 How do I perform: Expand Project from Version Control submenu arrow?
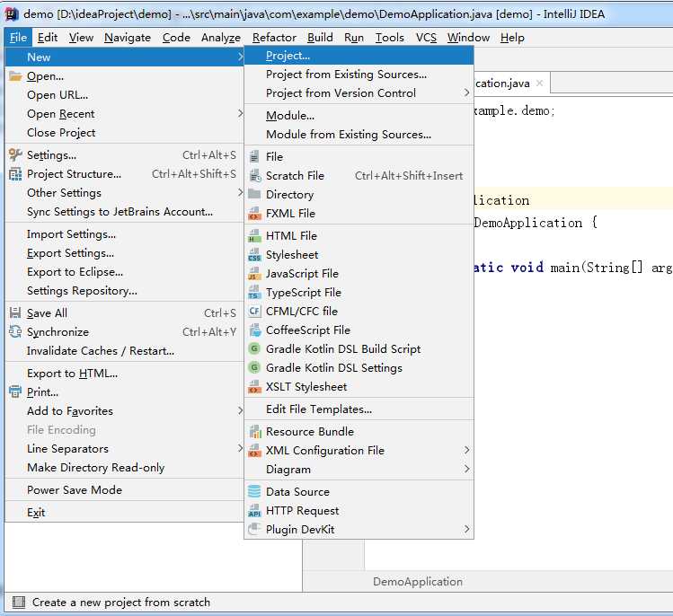click(x=466, y=92)
